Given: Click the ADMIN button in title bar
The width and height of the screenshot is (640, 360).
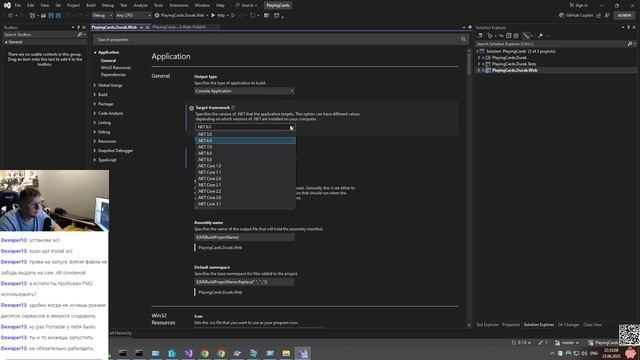Looking at the screenshot, I should coord(624,16).
